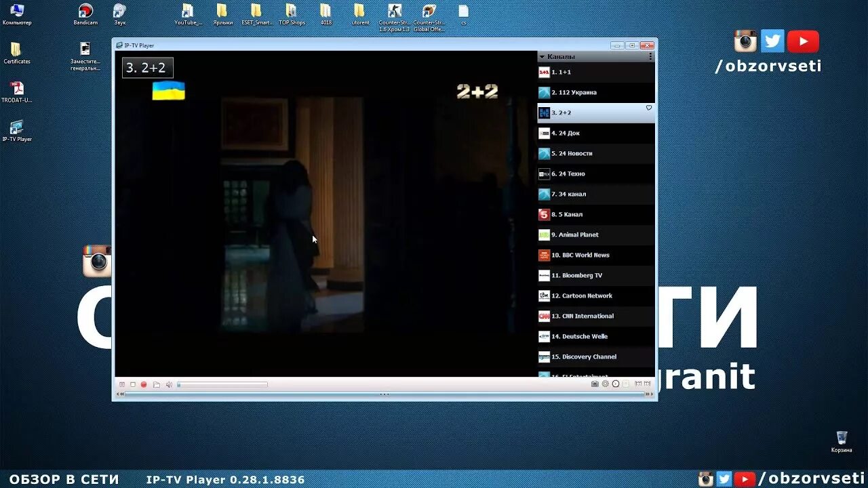The height and width of the screenshot is (488, 868).
Task: Click the video playback area
Action: [325, 213]
